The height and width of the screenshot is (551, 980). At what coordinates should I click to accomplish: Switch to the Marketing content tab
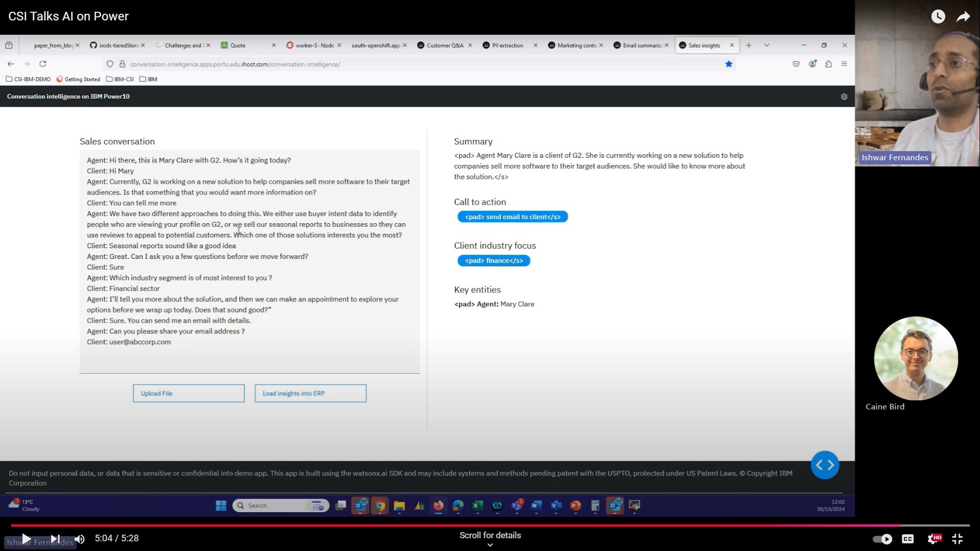click(575, 45)
